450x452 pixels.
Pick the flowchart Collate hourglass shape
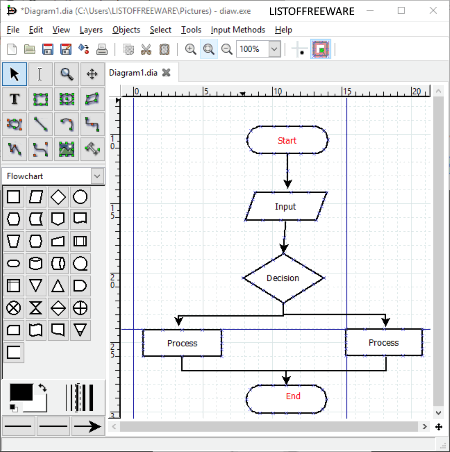[36, 308]
